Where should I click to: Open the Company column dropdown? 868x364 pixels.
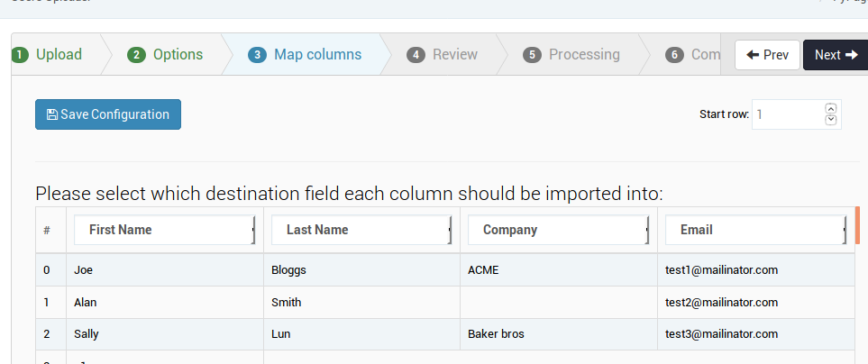tap(559, 230)
